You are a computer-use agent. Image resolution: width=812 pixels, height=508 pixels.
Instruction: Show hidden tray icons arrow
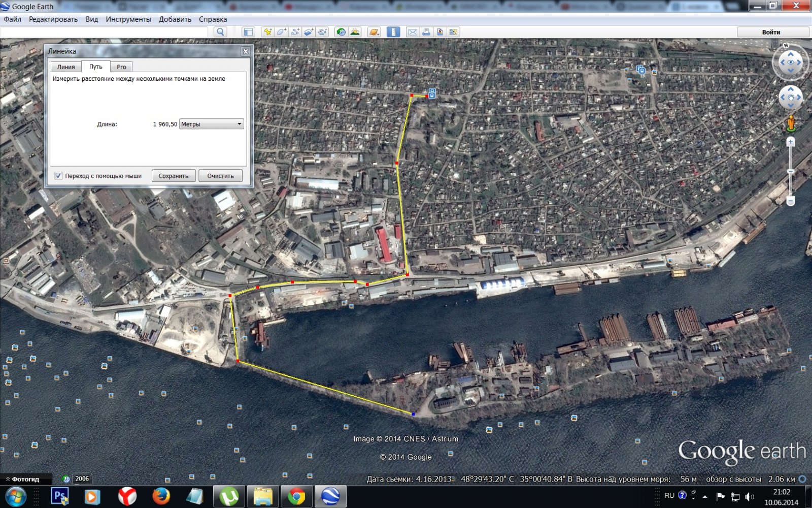click(x=705, y=496)
